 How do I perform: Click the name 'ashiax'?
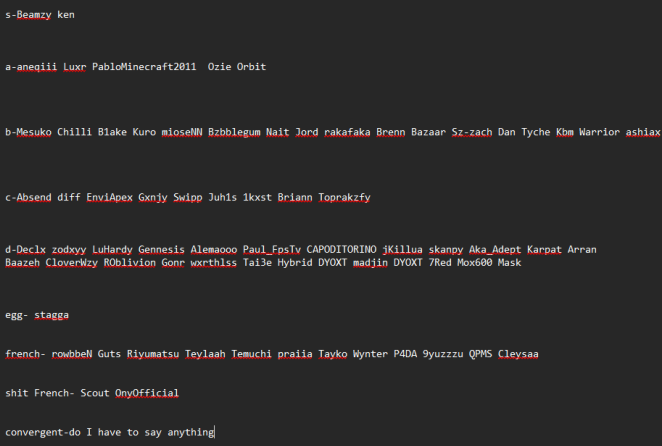tap(643, 132)
